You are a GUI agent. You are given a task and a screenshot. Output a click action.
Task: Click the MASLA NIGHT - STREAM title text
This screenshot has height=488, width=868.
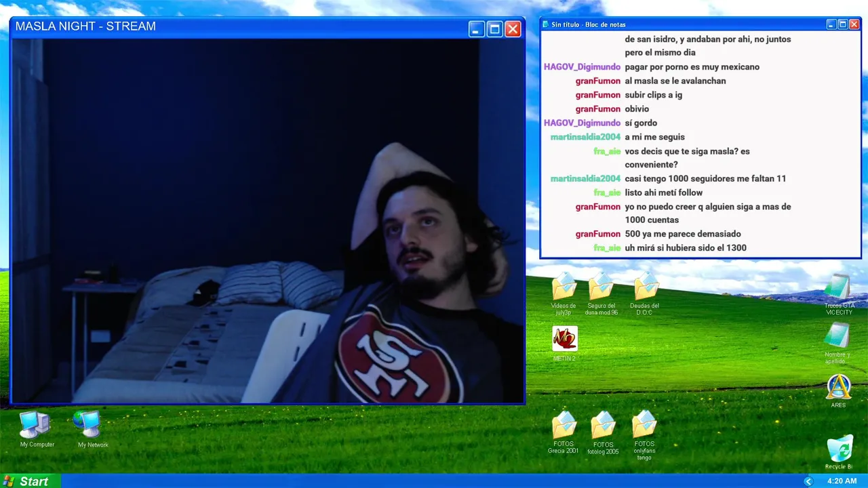85,26
